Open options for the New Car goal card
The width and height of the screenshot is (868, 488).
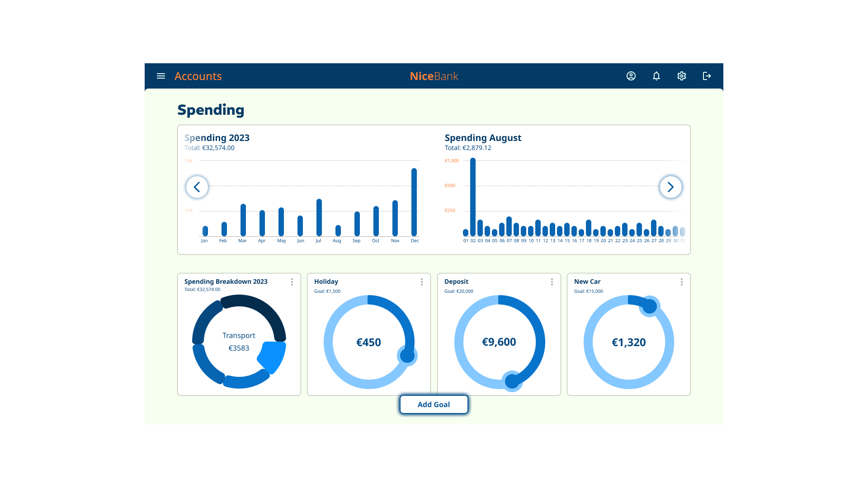[682, 282]
